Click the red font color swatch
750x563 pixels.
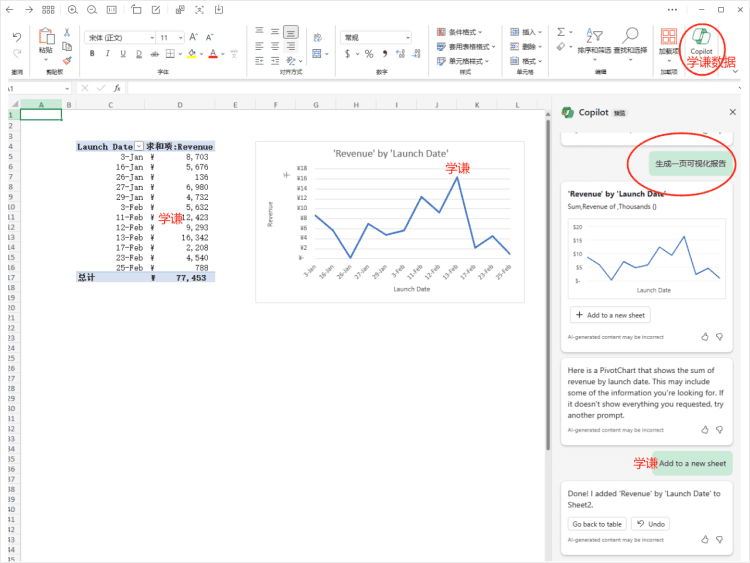[x=213, y=54]
